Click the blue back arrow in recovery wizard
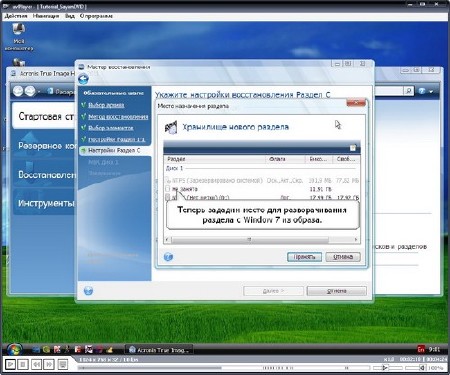450x375 pixels. pos(83,79)
